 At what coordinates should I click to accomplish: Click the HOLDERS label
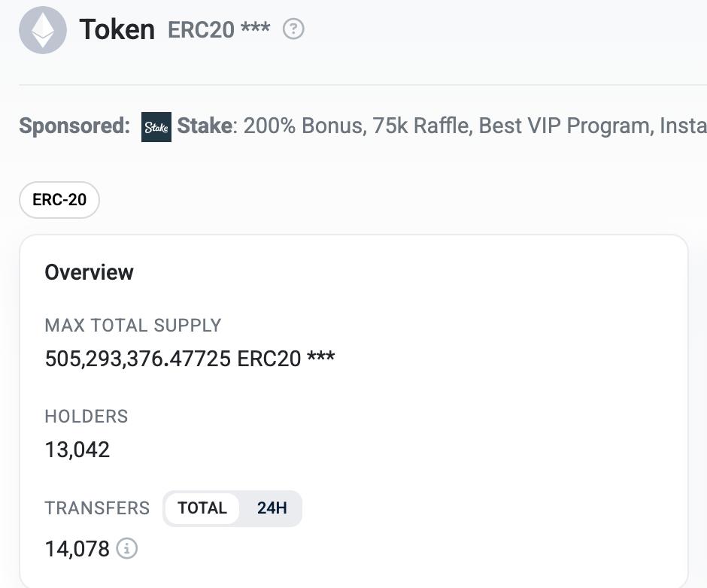coord(86,417)
